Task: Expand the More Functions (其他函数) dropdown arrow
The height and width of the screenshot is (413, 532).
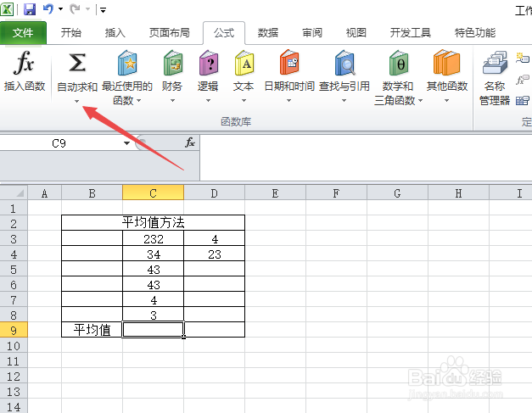Action: coord(446,100)
